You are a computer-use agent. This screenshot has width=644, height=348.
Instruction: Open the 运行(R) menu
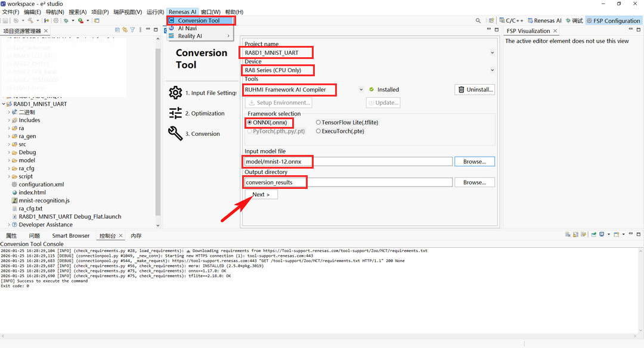(155, 12)
